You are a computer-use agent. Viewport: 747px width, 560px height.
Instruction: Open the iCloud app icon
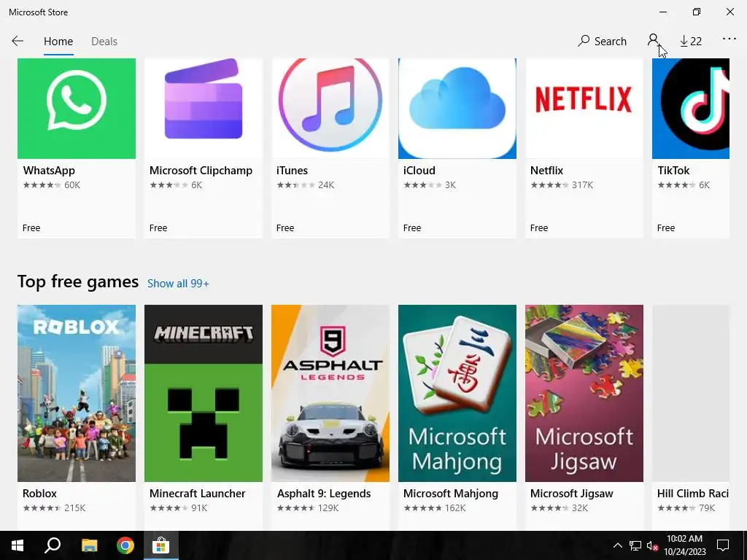457,109
